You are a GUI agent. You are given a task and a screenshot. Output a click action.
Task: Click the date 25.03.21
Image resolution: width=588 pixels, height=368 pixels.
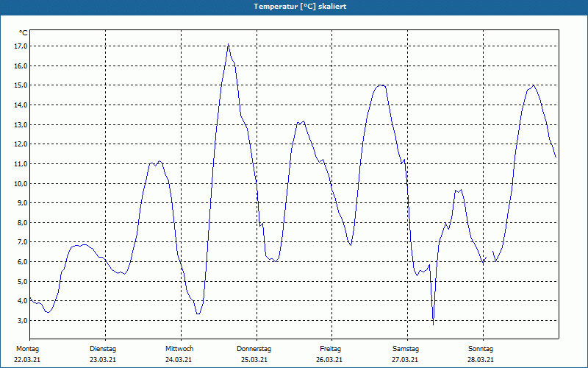click(254, 360)
